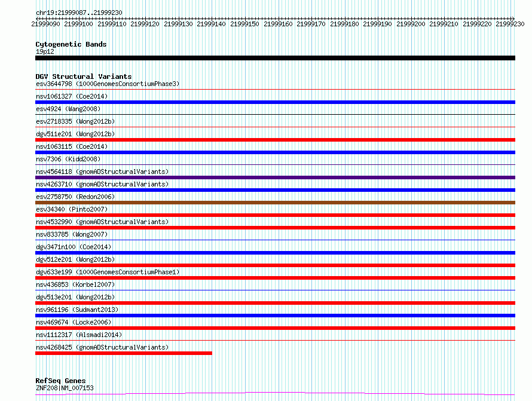Select the blue bar under nsv4263710

point(275,190)
